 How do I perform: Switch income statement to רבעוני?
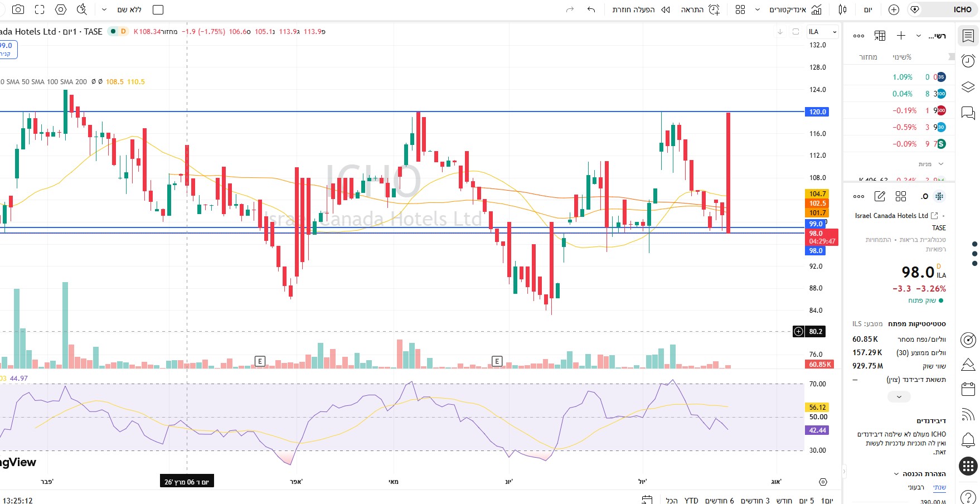coord(916,487)
